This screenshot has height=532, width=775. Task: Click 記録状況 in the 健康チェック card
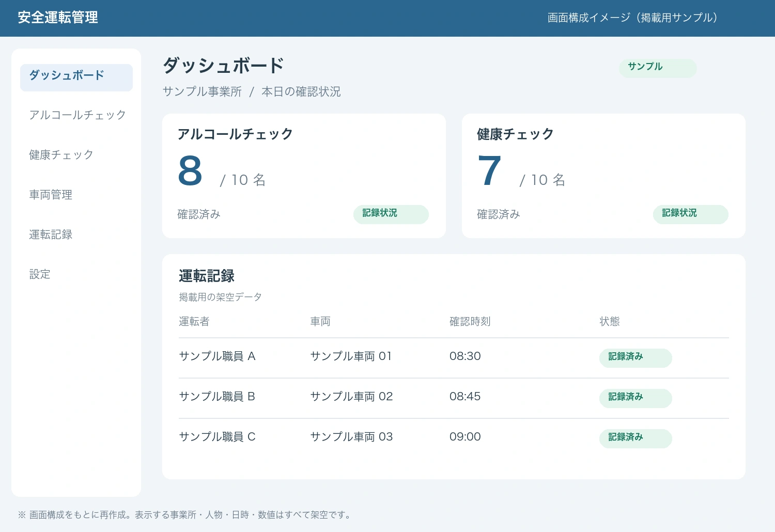pyautogui.click(x=691, y=214)
